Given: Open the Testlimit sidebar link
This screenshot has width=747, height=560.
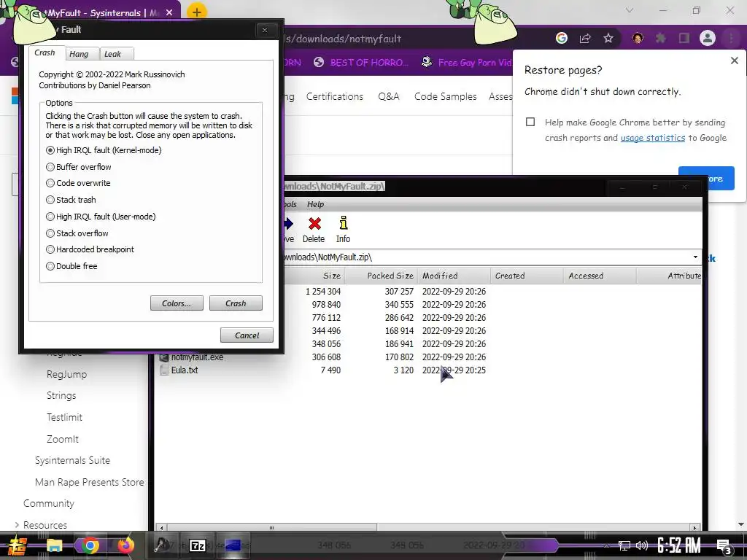Looking at the screenshot, I should pos(64,417).
